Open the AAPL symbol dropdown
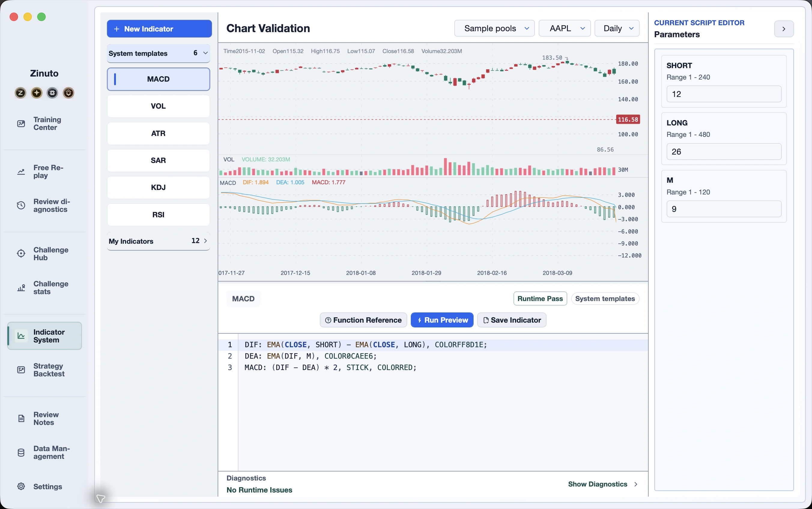This screenshot has width=812, height=509. coord(565,28)
